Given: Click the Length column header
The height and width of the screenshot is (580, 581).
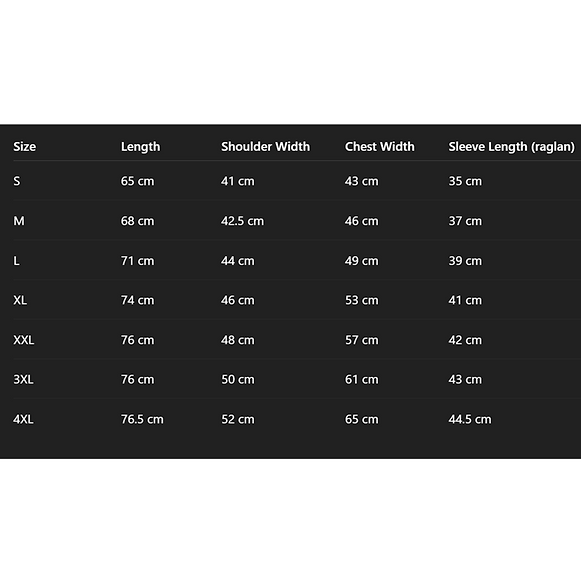Looking at the screenshot, I should point(140,147).
